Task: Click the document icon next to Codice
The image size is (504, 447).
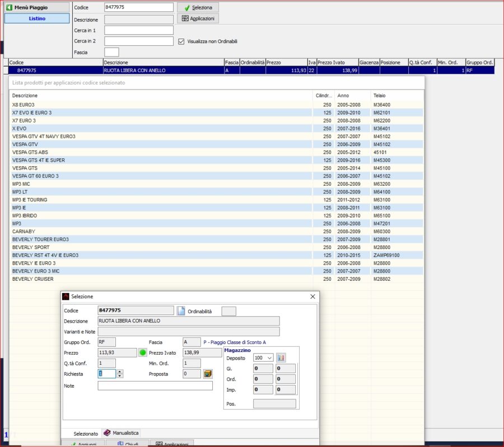Action: pos(181,311)
